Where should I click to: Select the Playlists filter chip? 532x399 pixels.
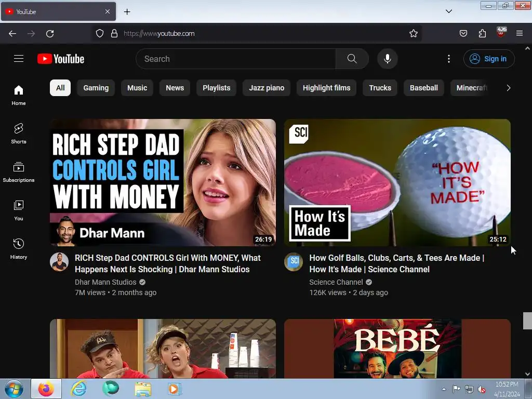(217, 88)
